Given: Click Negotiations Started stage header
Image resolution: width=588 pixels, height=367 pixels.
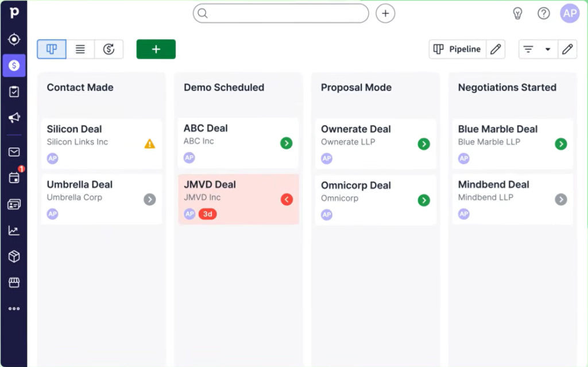Looking at the screenshot, I should tap(507, 87).
